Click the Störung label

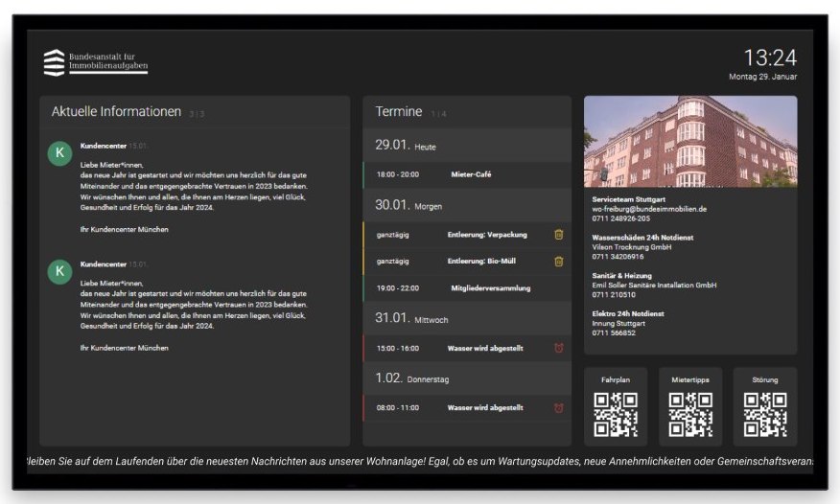(x=765, y=379)
